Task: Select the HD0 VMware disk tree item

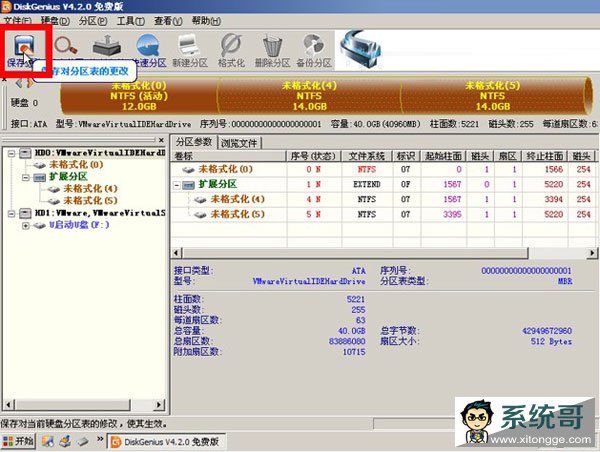Action: pyautogui.click(x=99, y=153)
